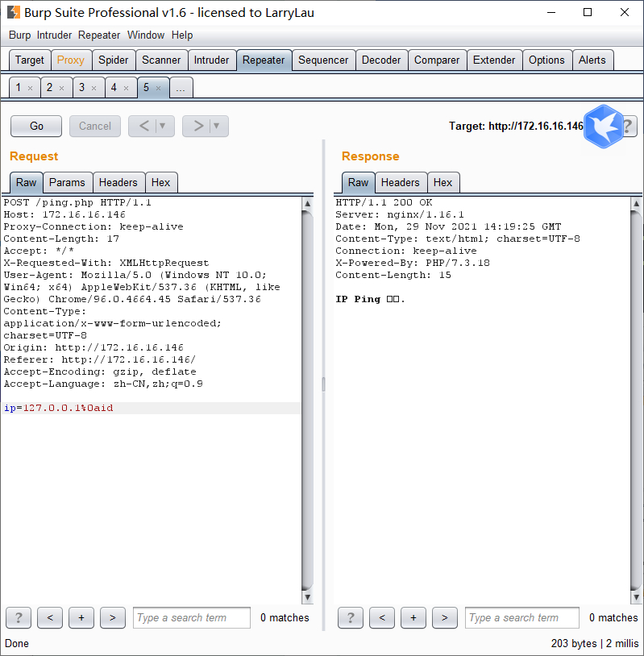This screenshot has width=644, height=656.
Task: Close repeater tab 2 with its x
Action: click(61, 89)
